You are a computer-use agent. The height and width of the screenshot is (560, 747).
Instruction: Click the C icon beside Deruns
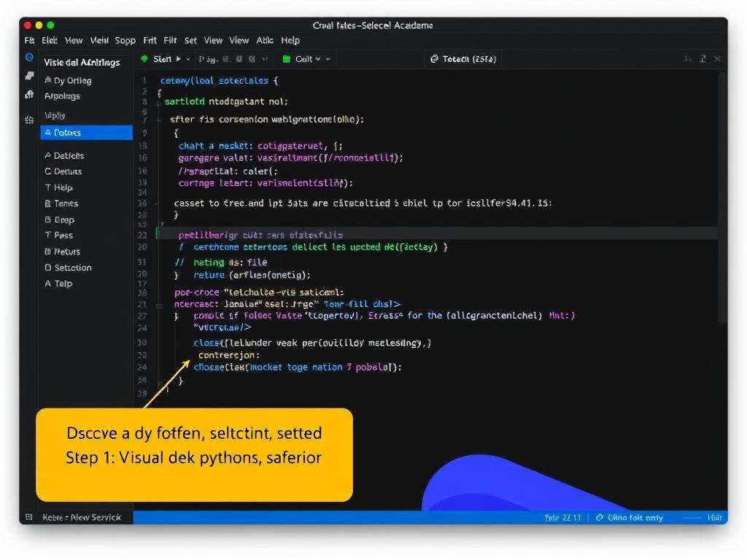click(x=47, y=171)
